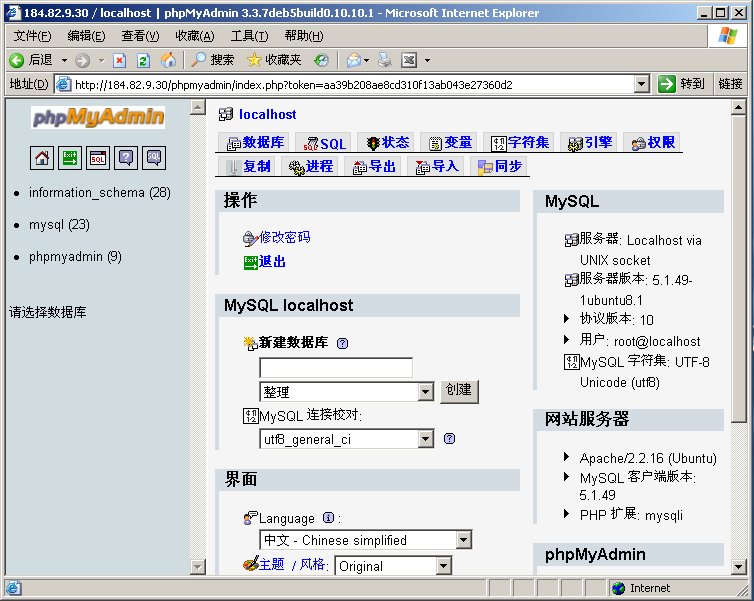754x601 pixels.
Task: Open the Edit button dropdown arrow
Action: (427, 61)
